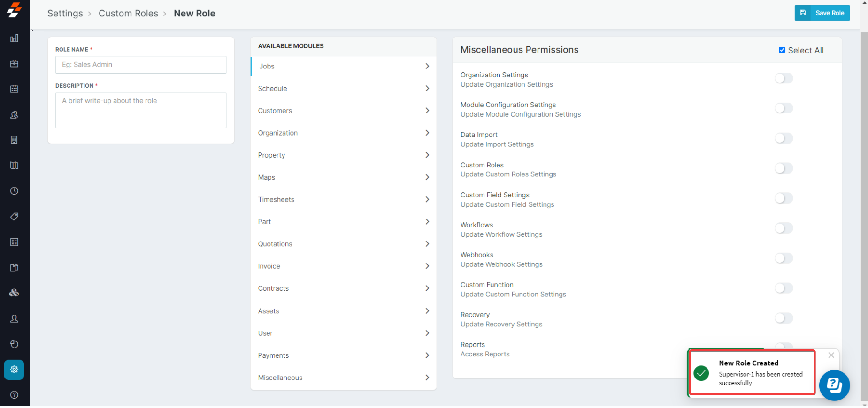The image size is (868, 408).
Task: Click the Role Name input field
Action: coord(141,65)
